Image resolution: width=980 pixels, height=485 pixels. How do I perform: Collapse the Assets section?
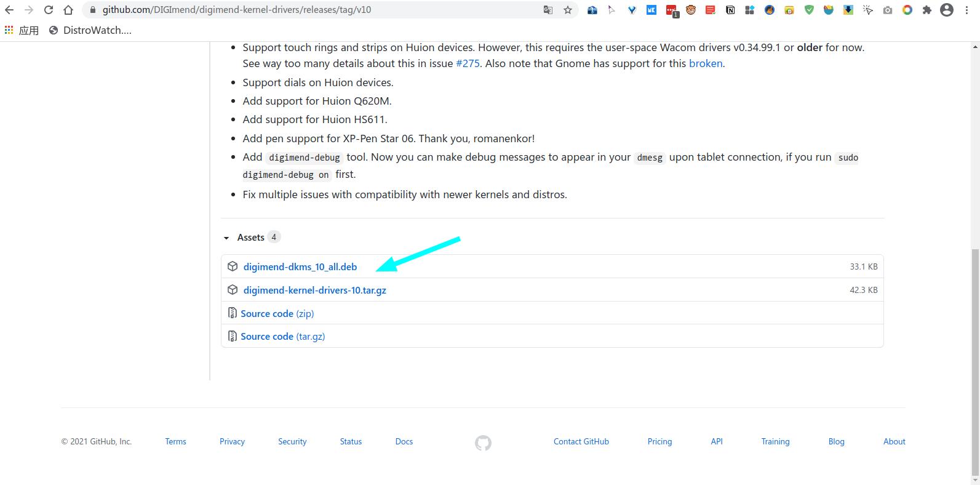[250, 237]
